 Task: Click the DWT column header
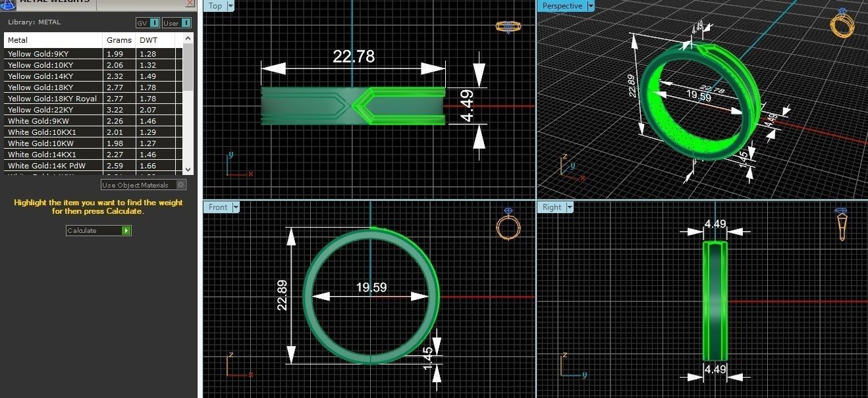click(148, 40)
